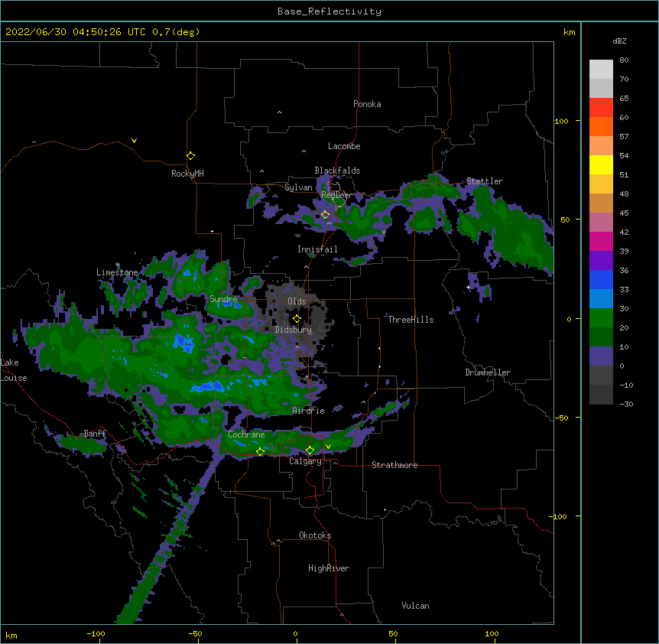Select the magenta 39-42 dBZ legend swatch

[601, 242]
